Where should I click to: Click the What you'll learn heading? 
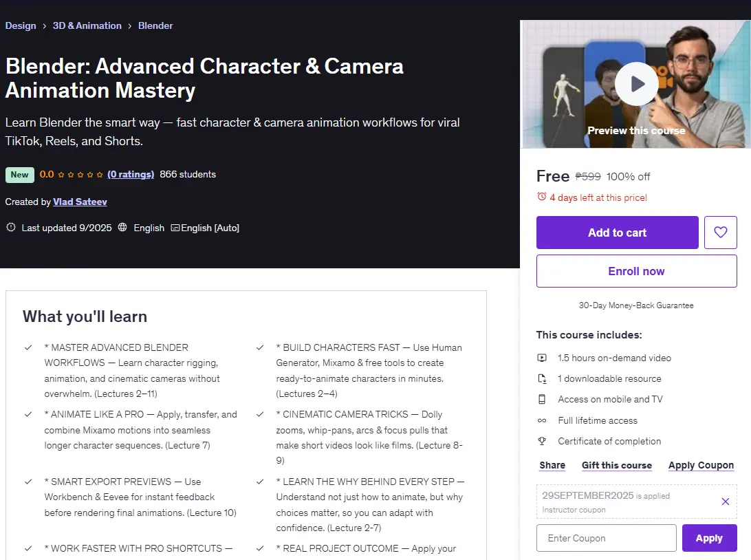point(85,316)
